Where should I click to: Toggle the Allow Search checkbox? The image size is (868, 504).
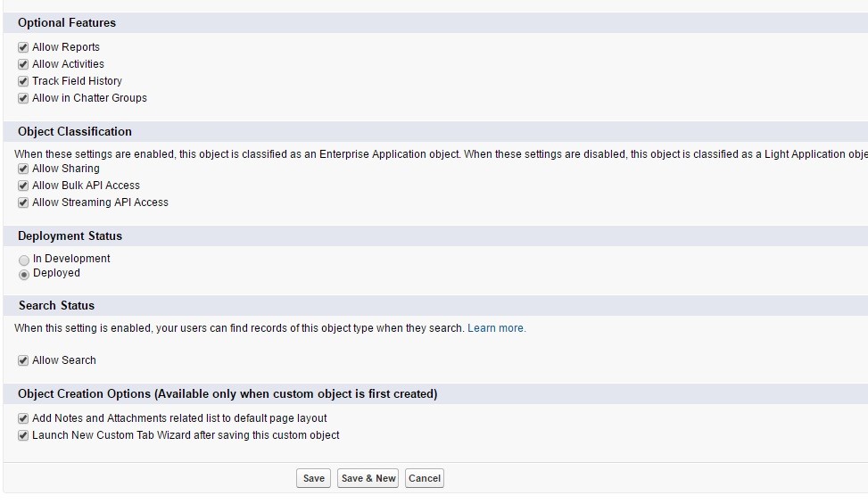pos(23,360)
